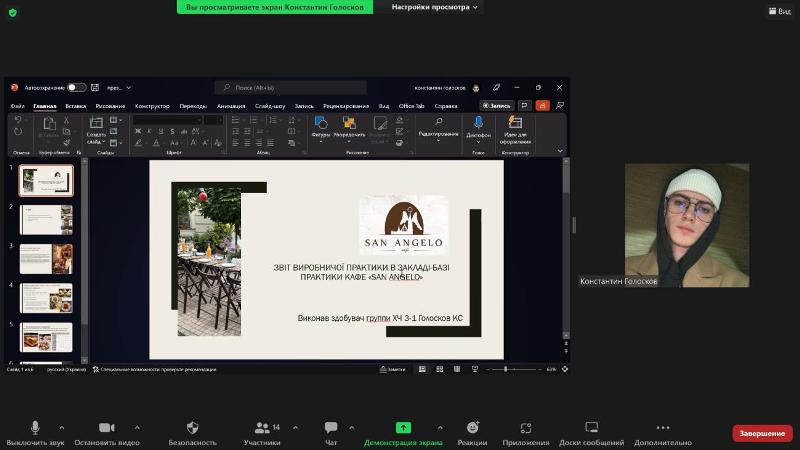Viewport: 800px width, 450px height.
Task: Click the Диктофон microphone icon
Action: (478, 122)
